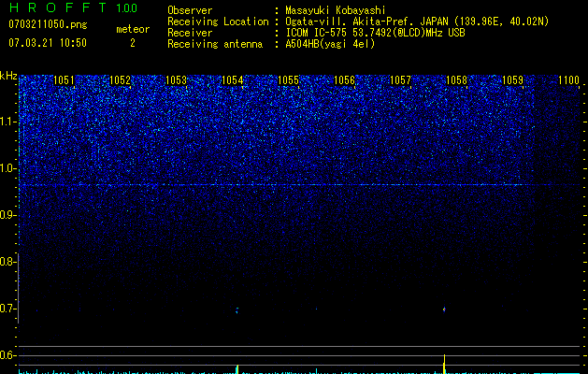
Task: Click the 0.9 kHz frequency label
Action: [7, 215]
